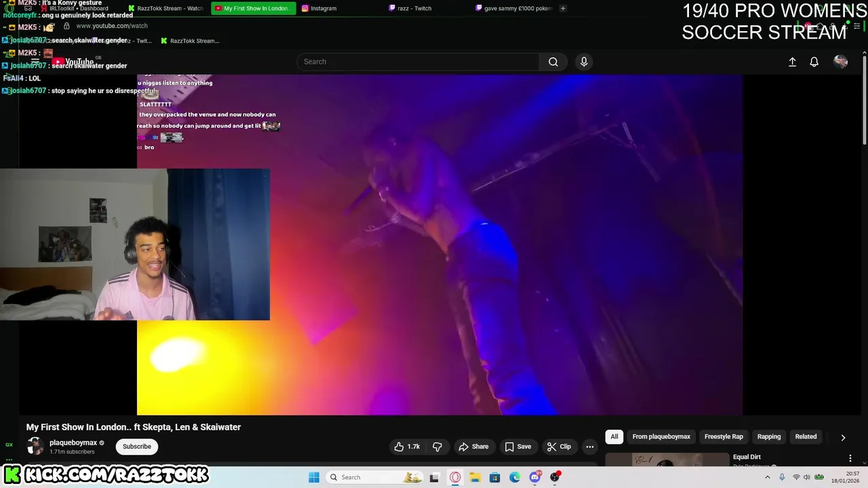Open RazzTokk Stream bookmark
Viewport: 868px width, 488px height.
tap(190, 41)
